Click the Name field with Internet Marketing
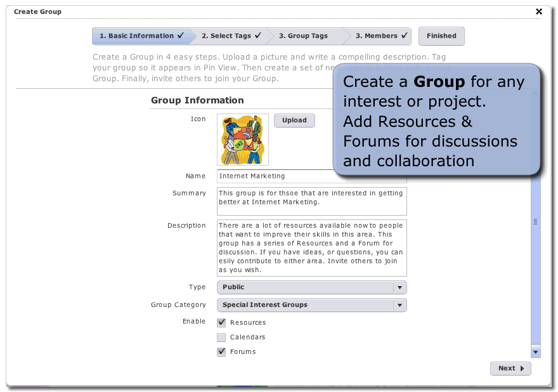The height and width of the screenshot is (392, 558). pyautogui.click(x=311, y=176)
